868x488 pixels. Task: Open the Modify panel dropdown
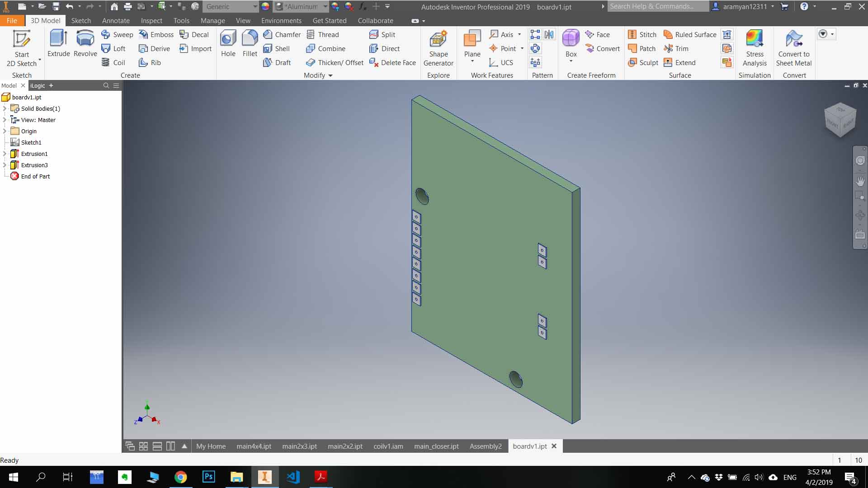pyautogui.click(x=330, y=75)
